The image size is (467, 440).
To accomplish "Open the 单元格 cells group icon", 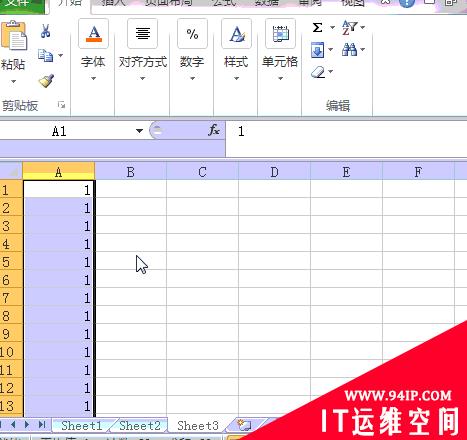I will click(x=281, y=34).
